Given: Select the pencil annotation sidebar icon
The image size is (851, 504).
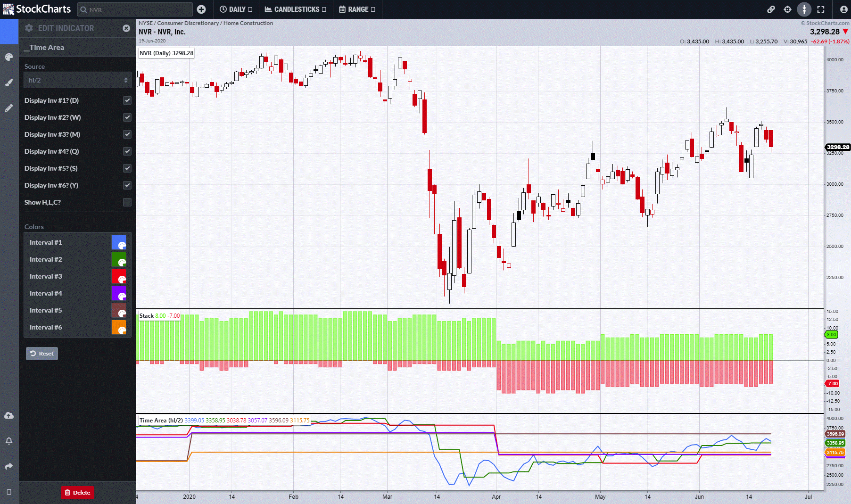Looking at the screenshot, I should (x=9, y=108).
